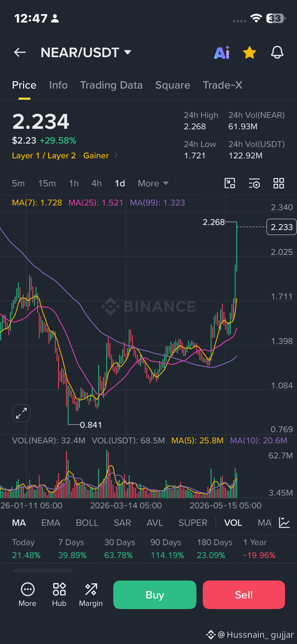This screenshot has height=644, width=297.
Task: Select the 15m interval
Action: tap(47, 184)
